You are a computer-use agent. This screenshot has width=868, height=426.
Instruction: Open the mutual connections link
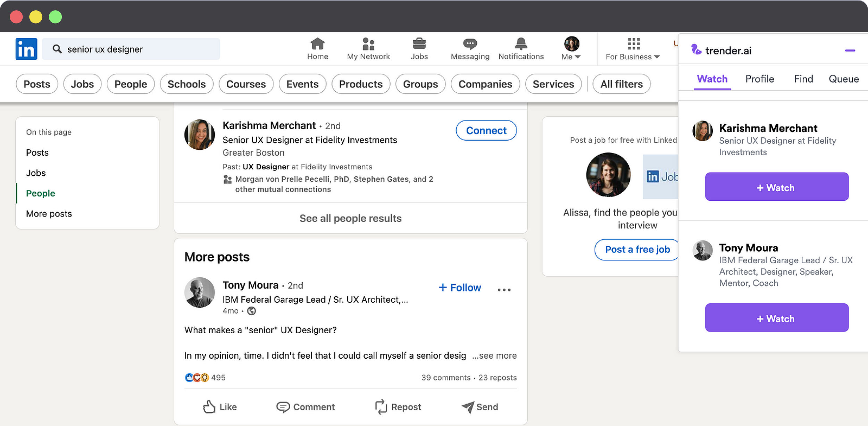[334, 184]
